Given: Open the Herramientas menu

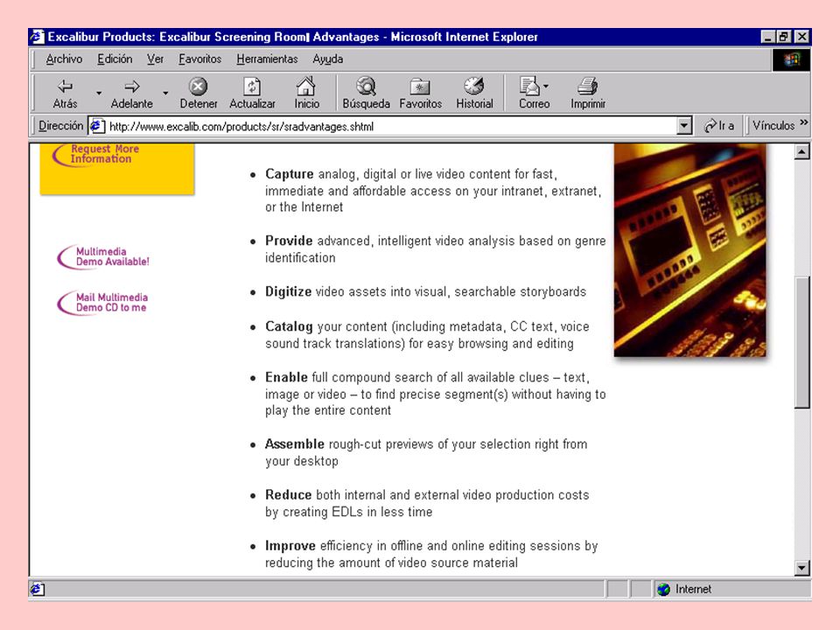Looking at the screenshot, I should click(268, 59).
